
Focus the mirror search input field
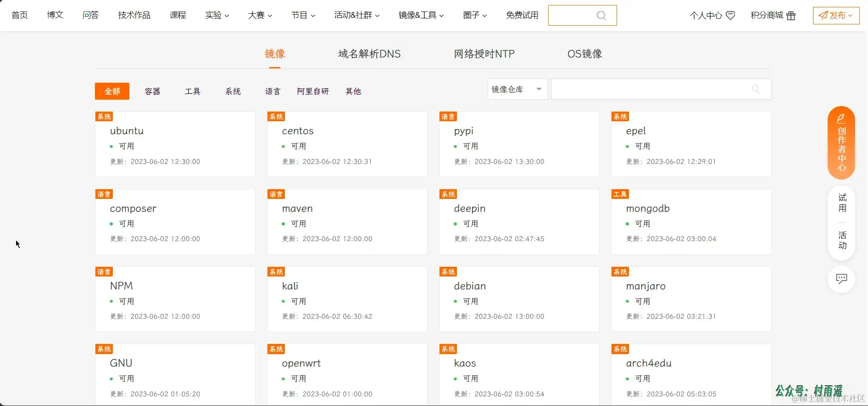661,89
